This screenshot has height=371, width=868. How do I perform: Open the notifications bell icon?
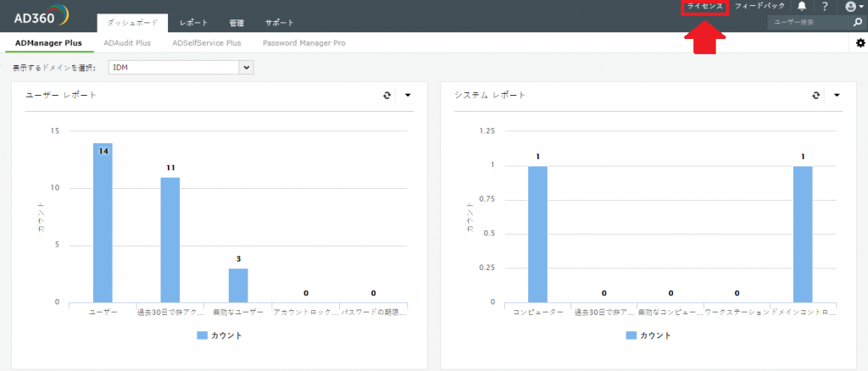[x=802, y=7]
